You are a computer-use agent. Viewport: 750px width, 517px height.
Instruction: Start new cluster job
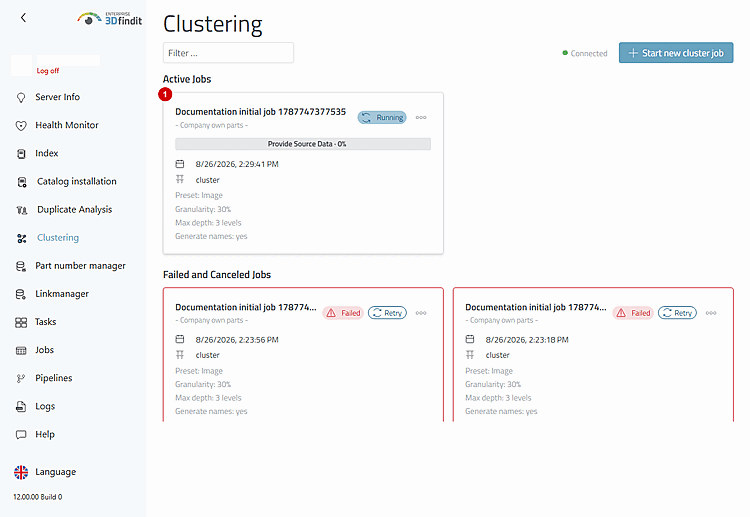(x=676, y=53)
